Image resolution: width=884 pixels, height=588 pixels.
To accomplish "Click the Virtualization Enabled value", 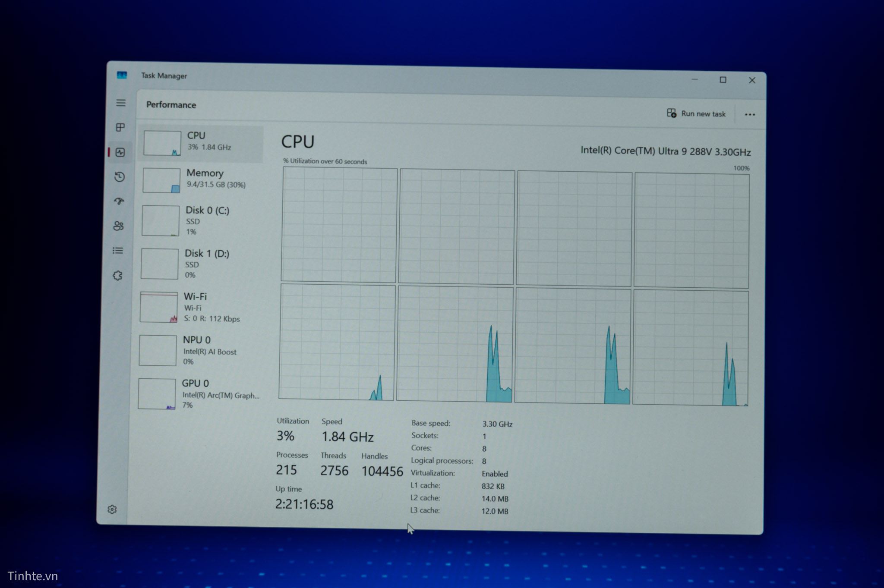I will pos(495,474).
